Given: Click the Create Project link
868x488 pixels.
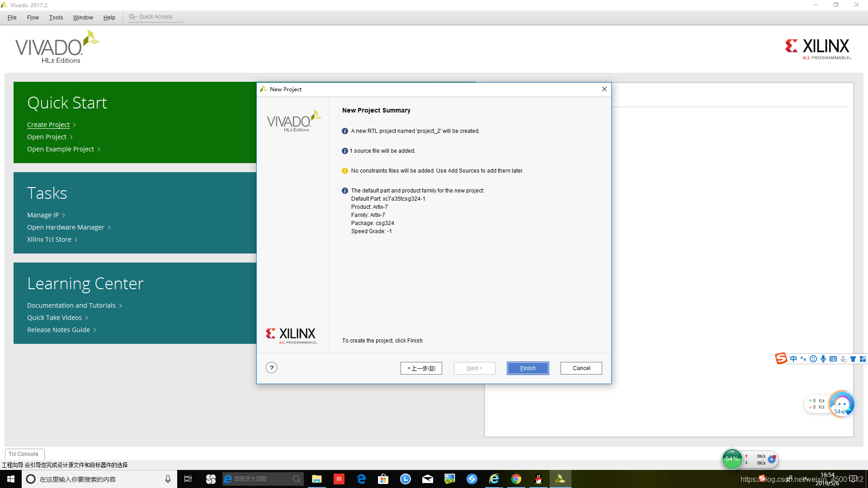Looking at the screenshot, I should (48, 125).
